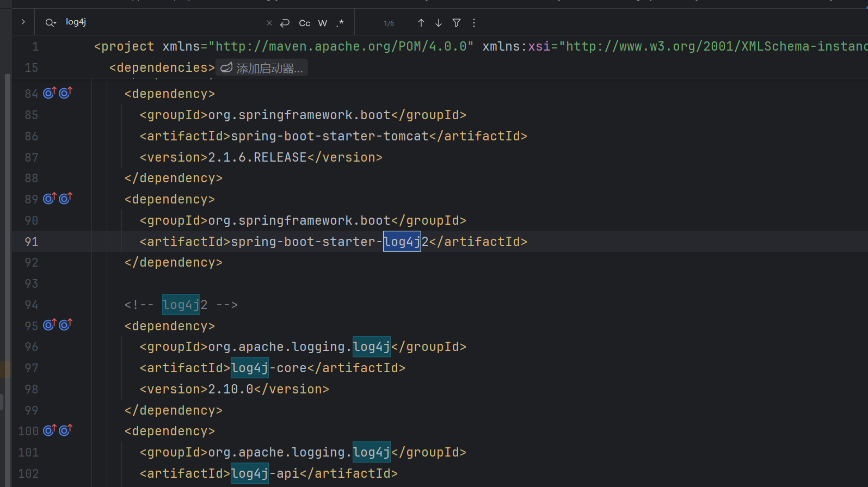Click first dependency gutter icon on line 84
This screenshot has width=868, height=487.
click(50, 93)
